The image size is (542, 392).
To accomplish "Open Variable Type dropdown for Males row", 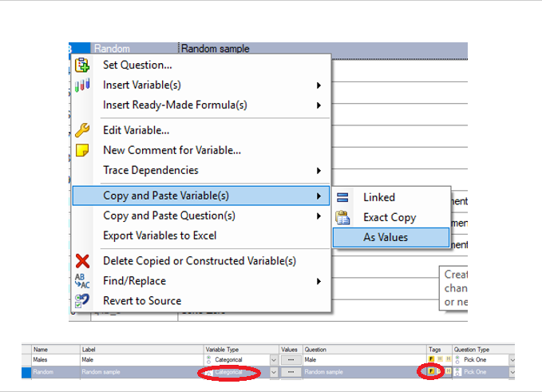I will pyautogui.click(x=274, y=360).
